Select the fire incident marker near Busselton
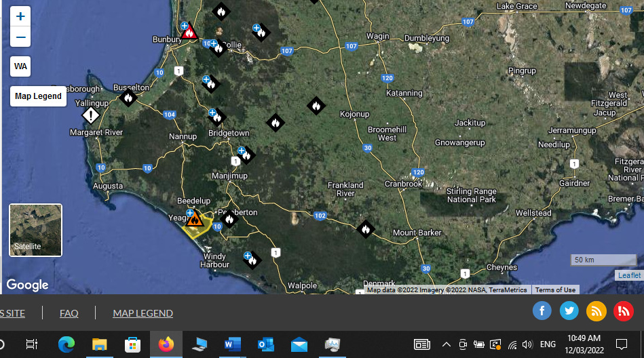The height and width of the screenshot is (358, 644). click(128, 98)
